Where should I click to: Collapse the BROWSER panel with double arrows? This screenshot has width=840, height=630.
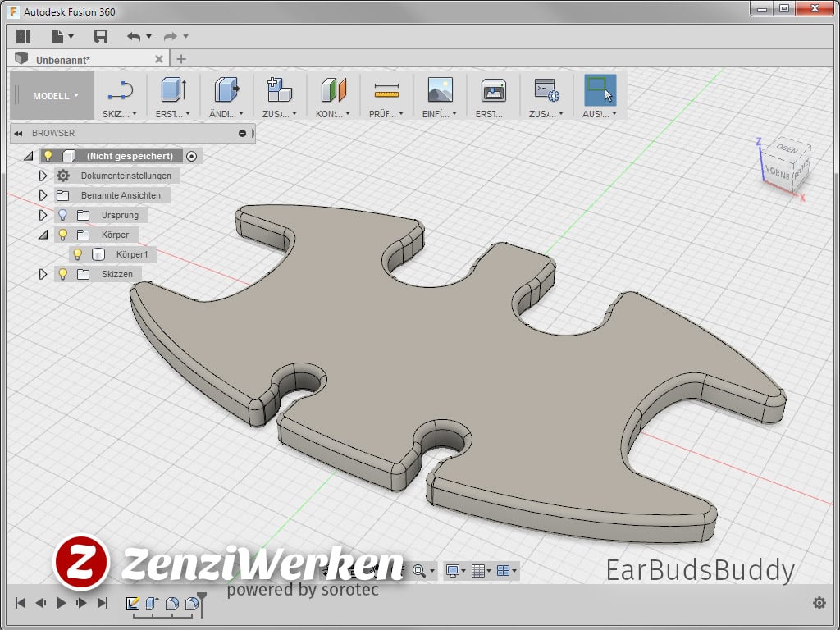(18, 134)
